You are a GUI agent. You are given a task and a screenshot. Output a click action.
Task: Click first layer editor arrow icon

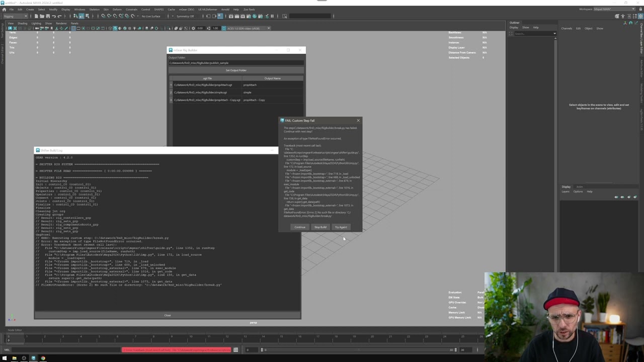click(x=616, y=197)
